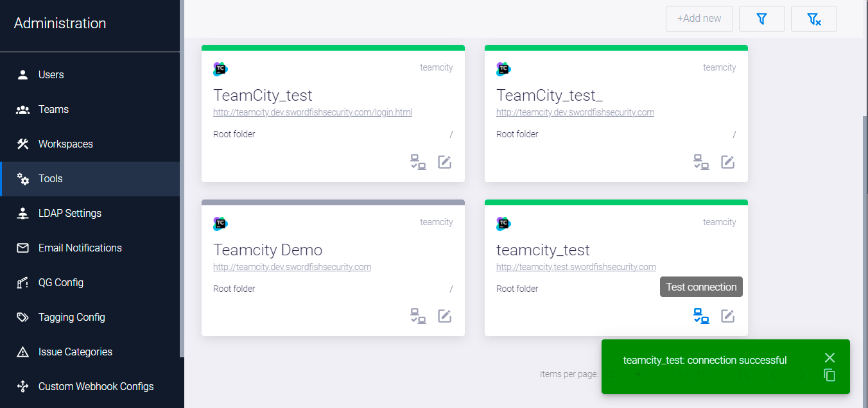This screenshot has width=868, height=408.
Task: Select LDAP Settings in the sidebar
Action: [69, 213]
